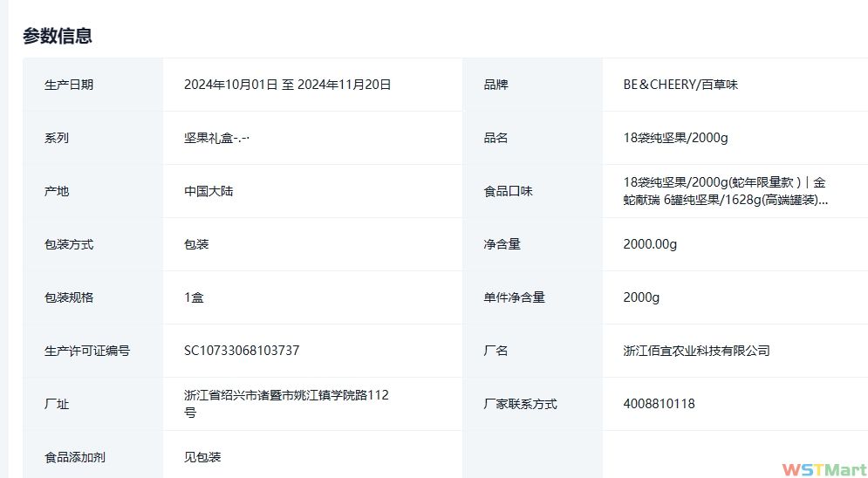Click the 1盒 packaging specification value

(x=194, y=297)
